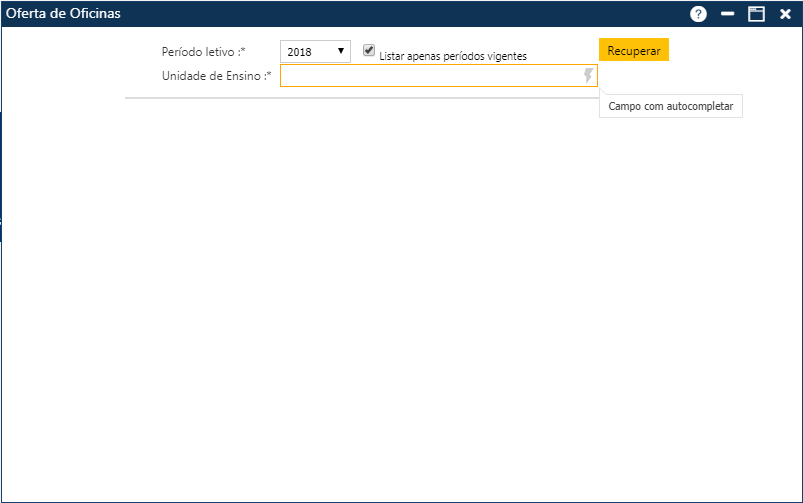803x503 pixels.
Task: Minimize the Oferta de Oficinas window
Action: tap(727, 14)
